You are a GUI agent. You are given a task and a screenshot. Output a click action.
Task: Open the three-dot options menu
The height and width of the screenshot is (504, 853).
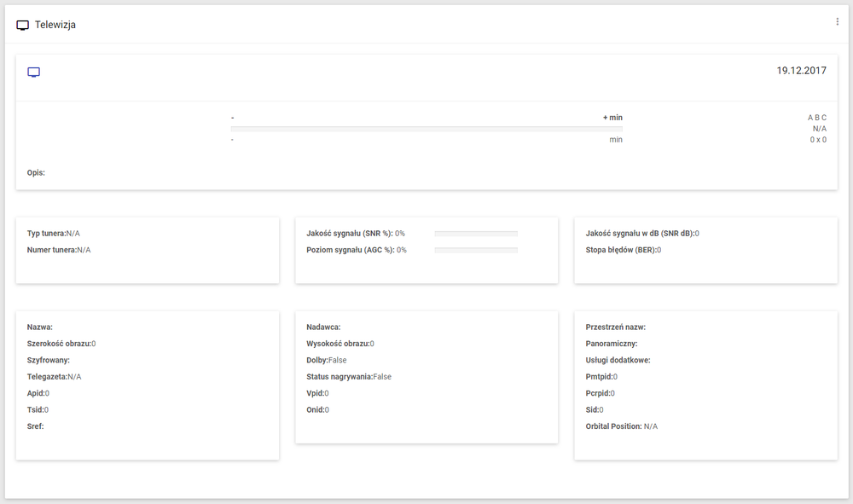(x=837, y=22)
